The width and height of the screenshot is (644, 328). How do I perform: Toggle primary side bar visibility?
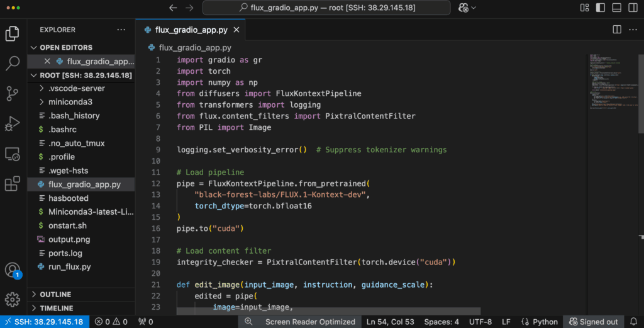601,8
